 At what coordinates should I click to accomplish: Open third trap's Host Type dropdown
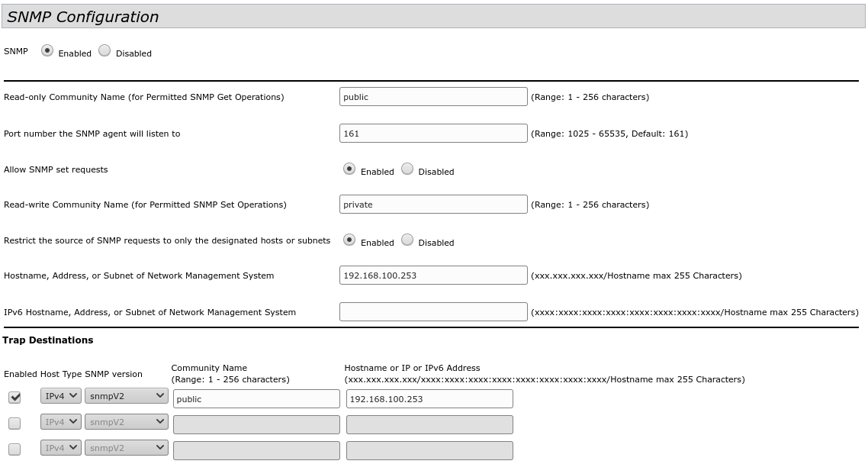tap(60, 448)
